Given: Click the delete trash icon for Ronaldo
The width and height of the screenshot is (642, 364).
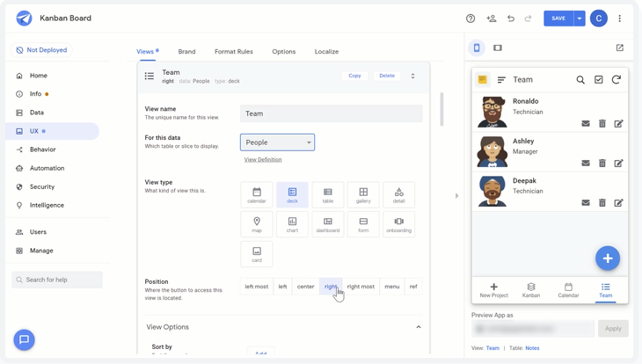Looking at the screenshot, I should pyautogui.click(x=602, y=123).
